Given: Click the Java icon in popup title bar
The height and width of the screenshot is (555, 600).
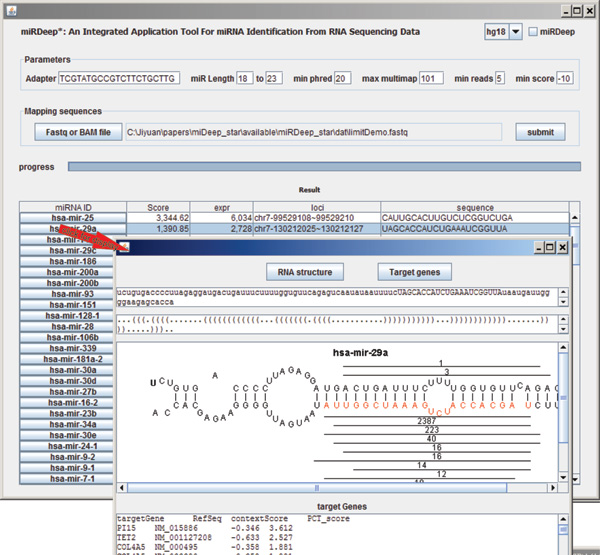Looking at the screenshot, I should pos(125,247).
